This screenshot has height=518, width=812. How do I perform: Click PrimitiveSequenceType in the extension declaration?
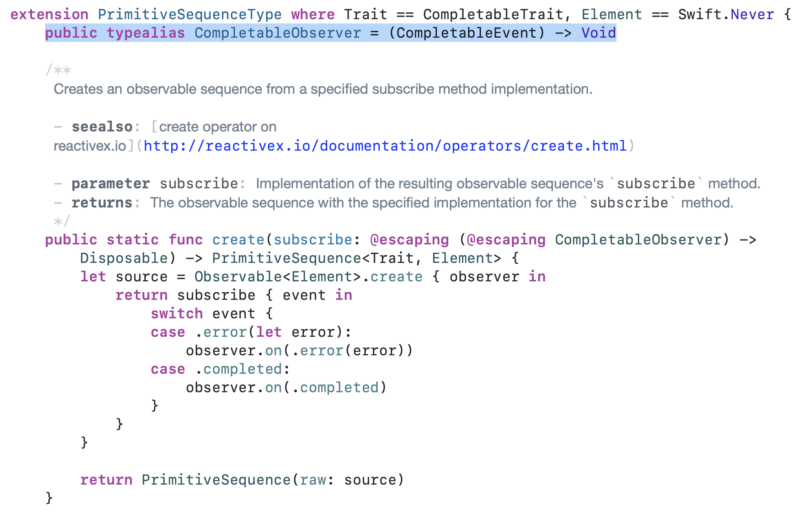click(189, 15)
